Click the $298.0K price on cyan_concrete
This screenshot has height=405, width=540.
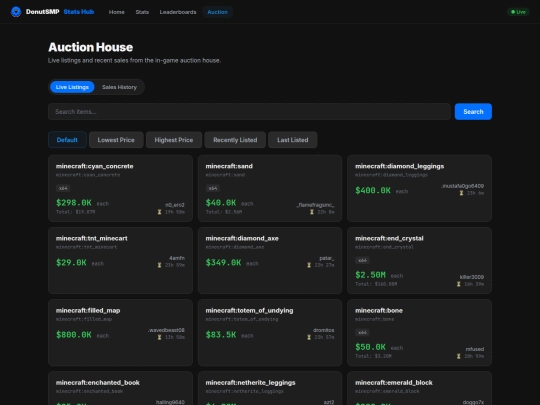tap(74, 203)
